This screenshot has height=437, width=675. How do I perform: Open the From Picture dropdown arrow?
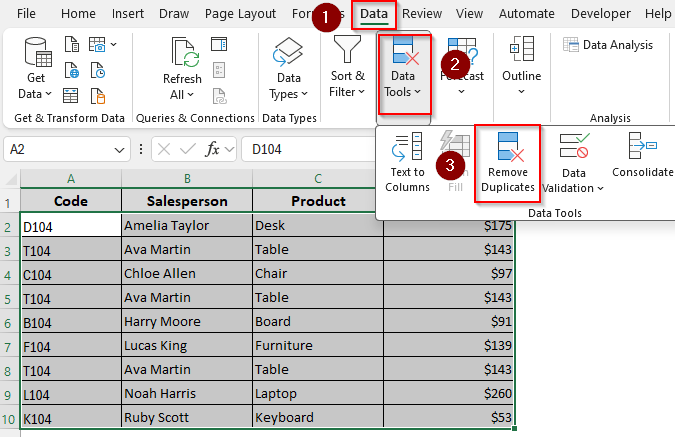click(x=114, y=44)
